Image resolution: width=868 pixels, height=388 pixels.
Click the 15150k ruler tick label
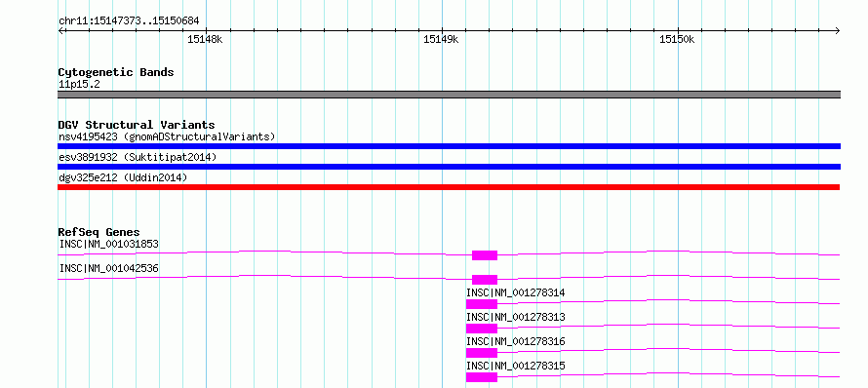tap(677, 39)
